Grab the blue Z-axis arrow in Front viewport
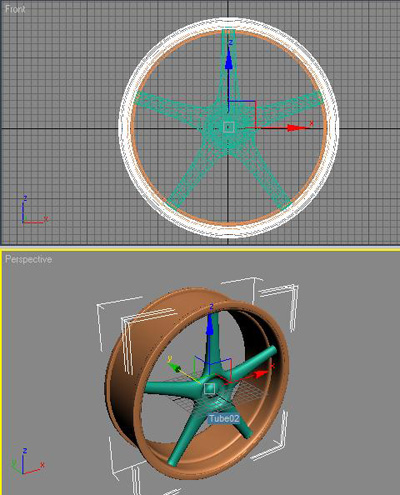 [228, 60]
